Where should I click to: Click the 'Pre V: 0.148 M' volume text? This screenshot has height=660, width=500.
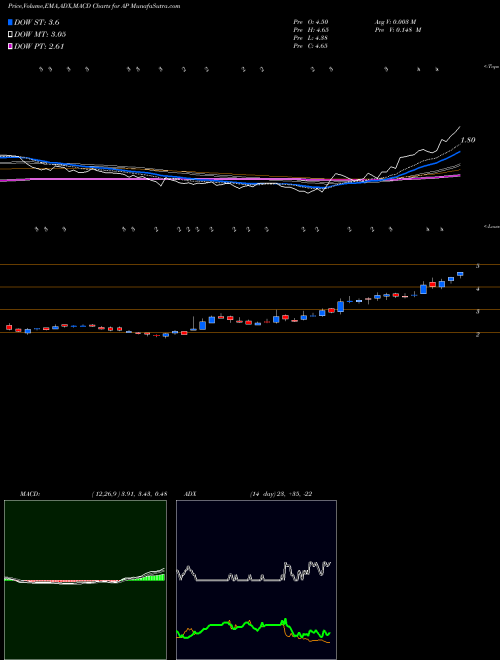point(398,30)
